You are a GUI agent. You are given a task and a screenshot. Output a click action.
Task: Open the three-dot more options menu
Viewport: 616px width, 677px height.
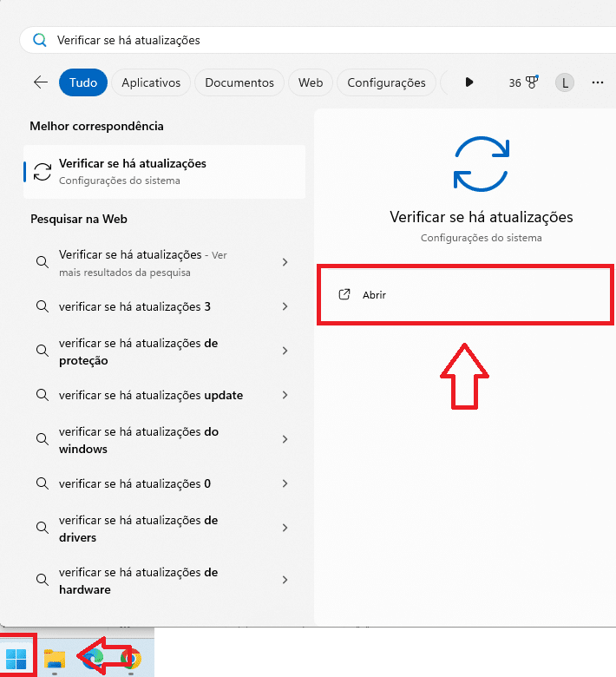(x=597, y=82)
